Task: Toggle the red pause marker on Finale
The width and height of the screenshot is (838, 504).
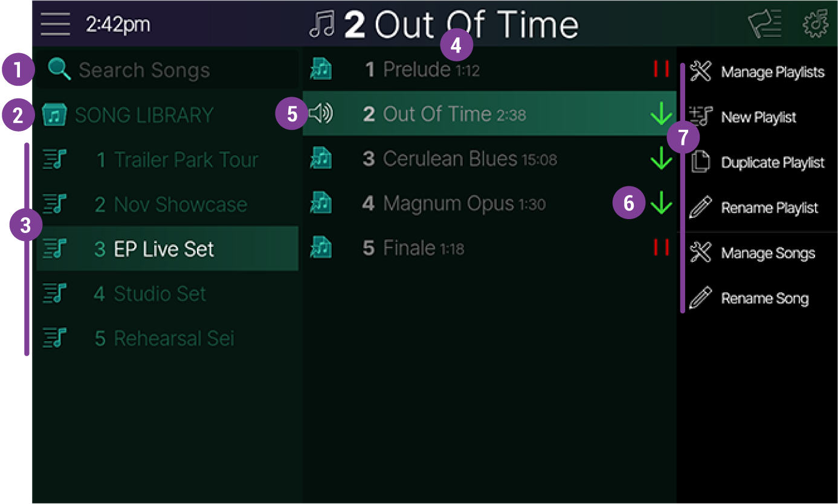Action: tap(662, 247)
